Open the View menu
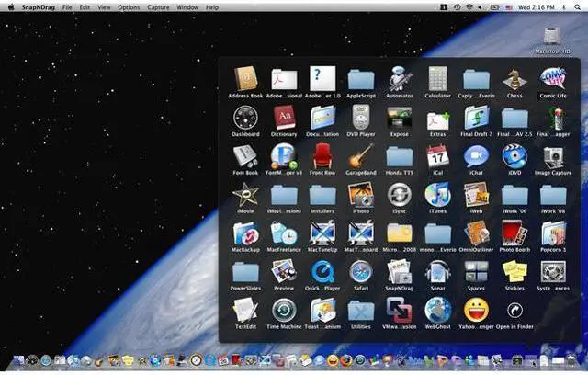The height and width of the screenshot is (375, 588). point(104,7)
